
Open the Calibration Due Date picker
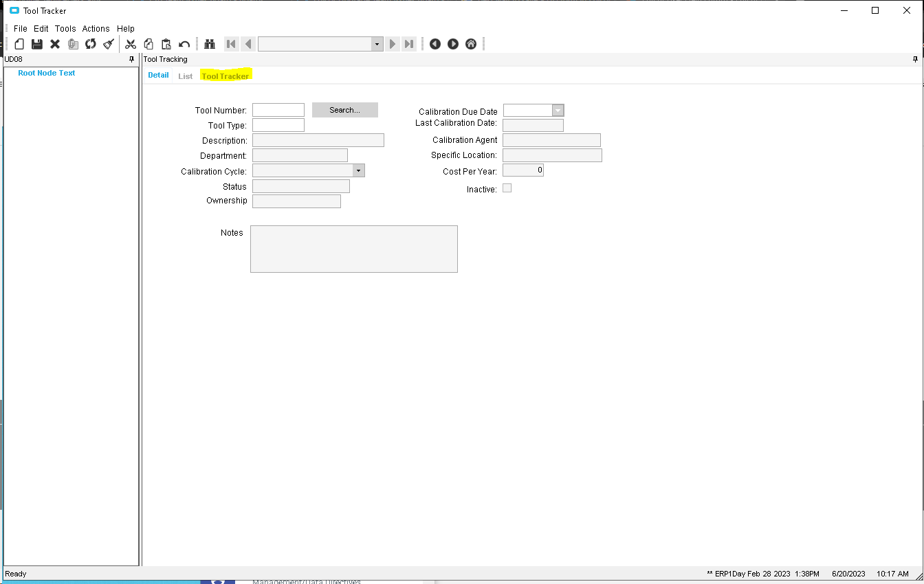(558, 111)
